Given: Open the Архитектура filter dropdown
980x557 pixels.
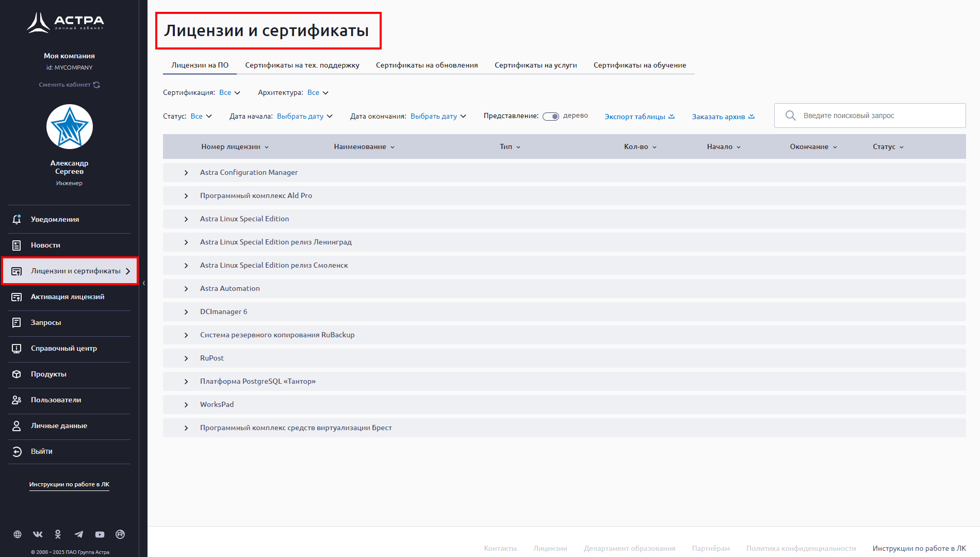Looking at the screenshot, I should tap(318, 93).
